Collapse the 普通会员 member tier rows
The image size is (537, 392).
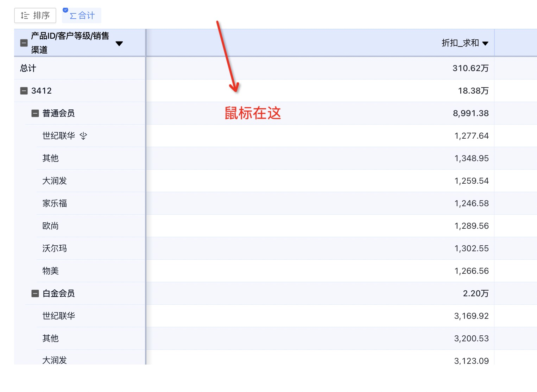[35, 113]
